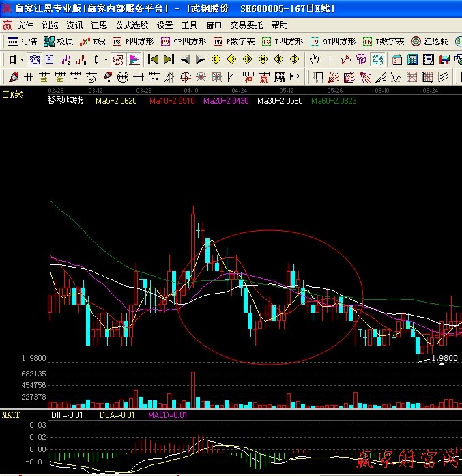
Task: Click the hand pan tool icon
Action: click(315, 59)
